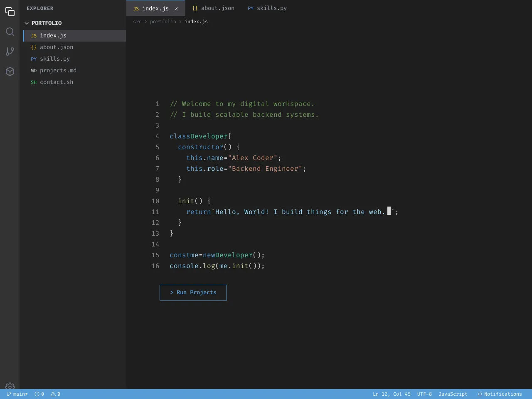Screen dimensions: 532x399
Task: Click the "Backend Engineer" string on line 7
Action: pos(265,169)
